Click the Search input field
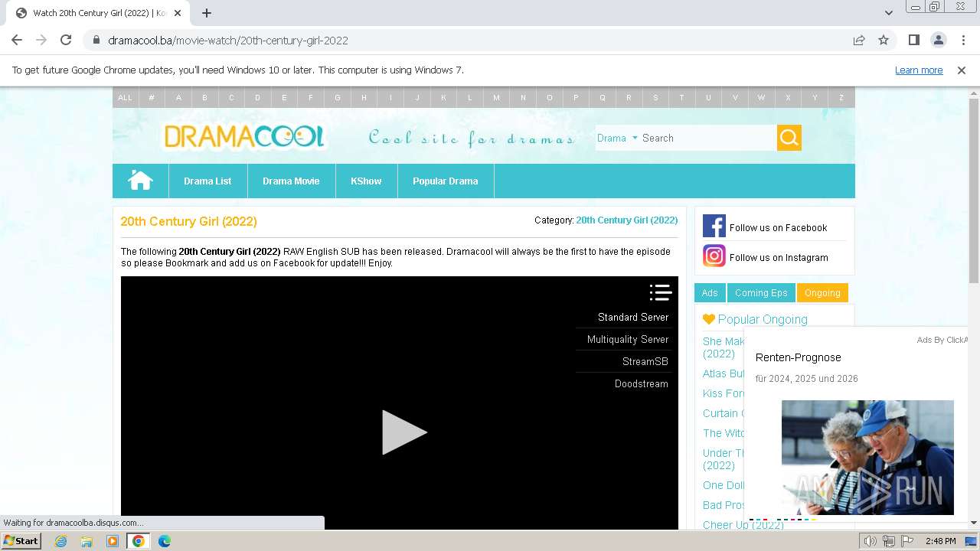 pos(708,138)
